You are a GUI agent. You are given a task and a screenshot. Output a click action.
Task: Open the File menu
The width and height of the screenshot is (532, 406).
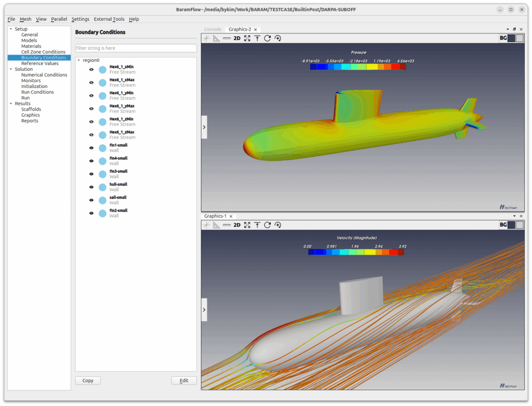click(11, 19)
